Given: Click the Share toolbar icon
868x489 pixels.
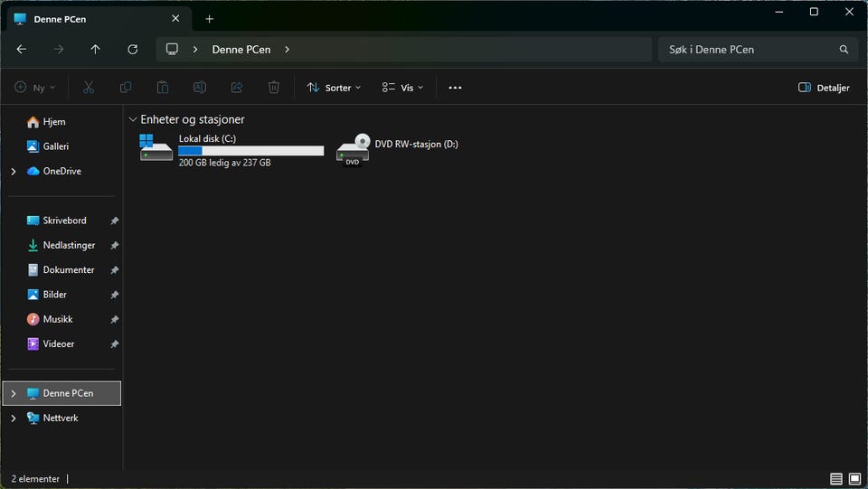Looking at the screenshot, I should 237,88.
